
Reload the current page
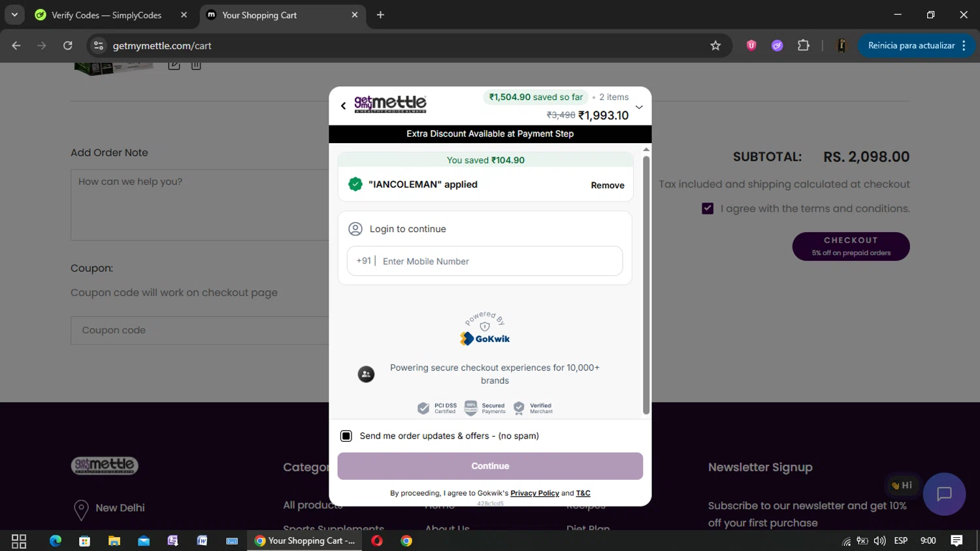(x=68, y=46)
